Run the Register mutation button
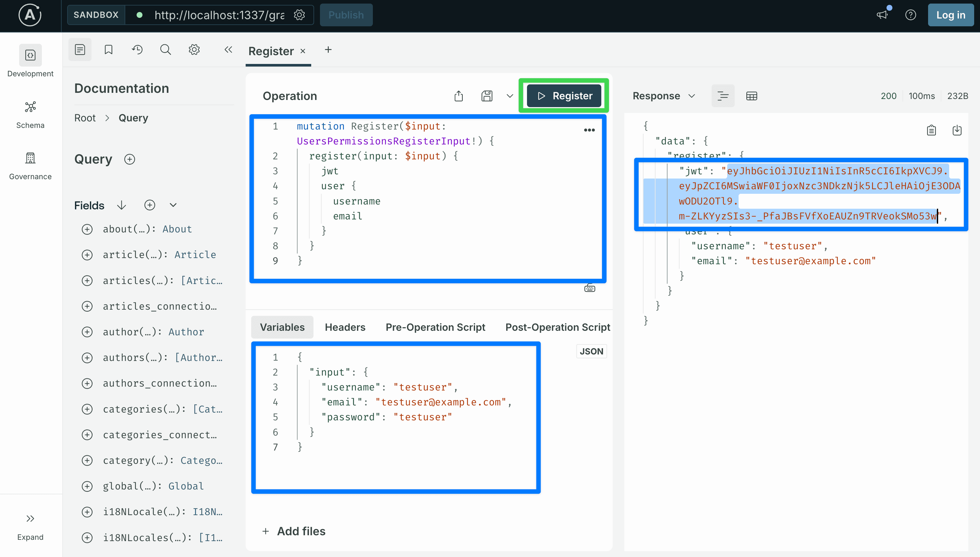The width and height of the screenshot is (980, 557). pos(564,96)
